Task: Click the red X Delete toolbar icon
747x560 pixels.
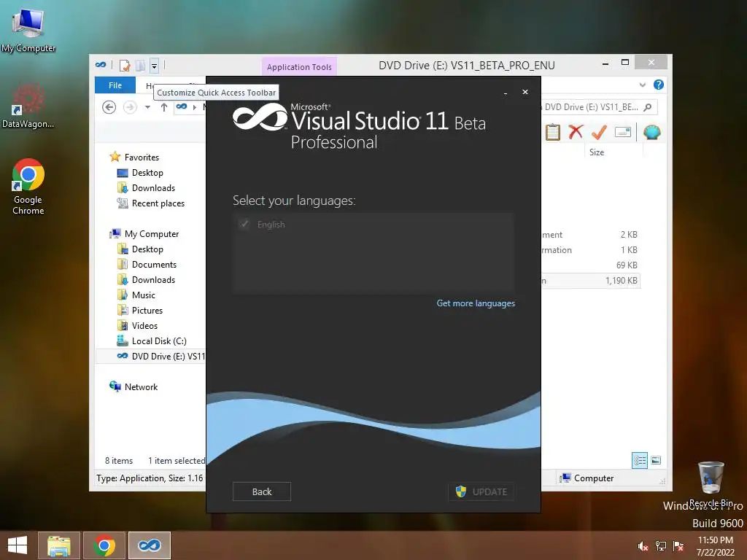Action: click(576, 132)
